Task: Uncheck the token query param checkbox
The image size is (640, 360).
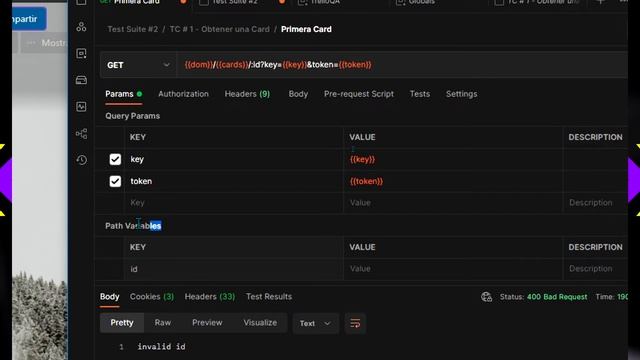Action: pos(115,181)
